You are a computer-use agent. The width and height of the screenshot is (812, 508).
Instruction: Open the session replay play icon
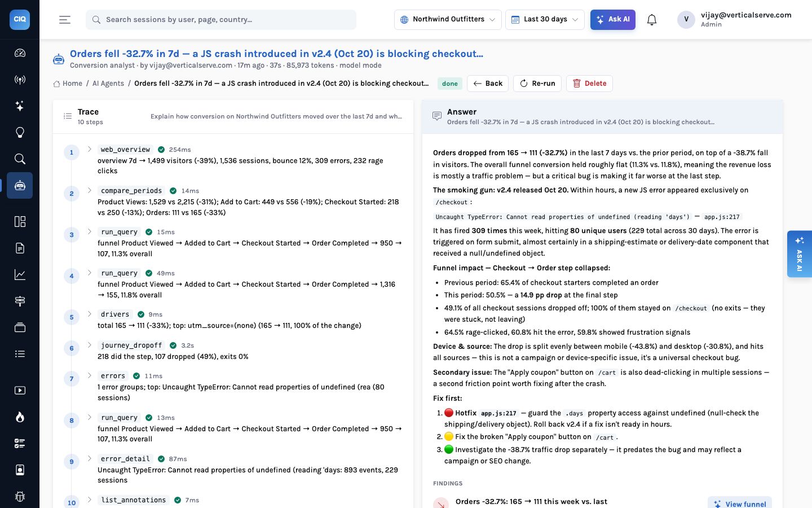click(x=20, y=391)
